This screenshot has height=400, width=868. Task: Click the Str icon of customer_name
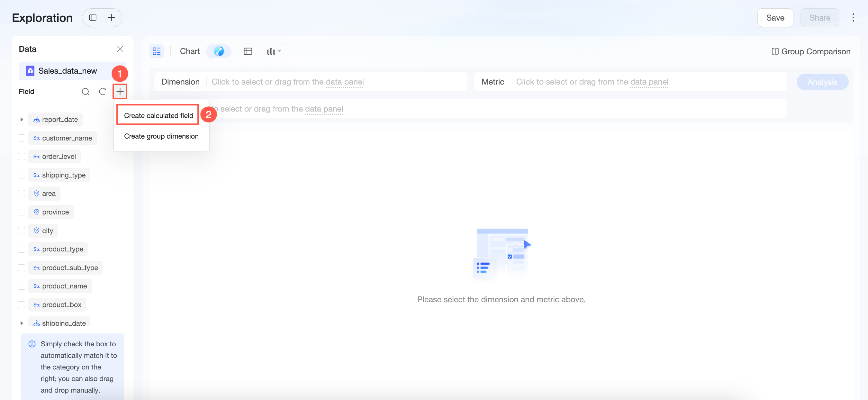click(36, 138)
